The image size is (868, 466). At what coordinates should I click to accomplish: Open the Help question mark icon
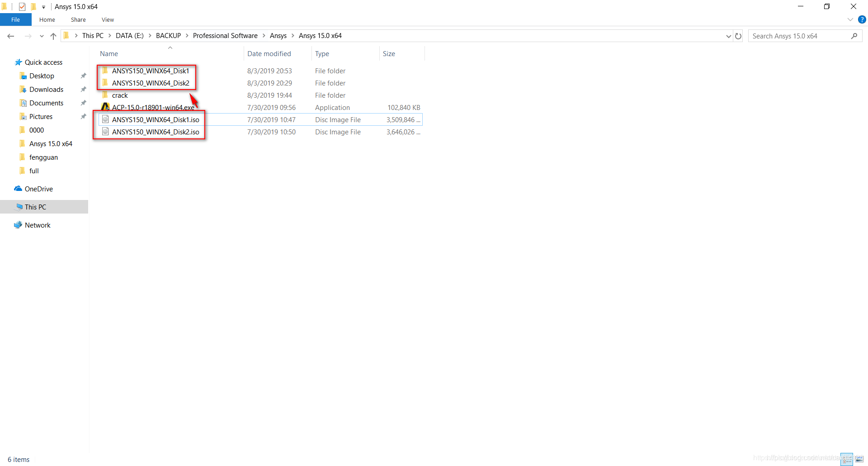pyautogui.click(x=862, y=19)
